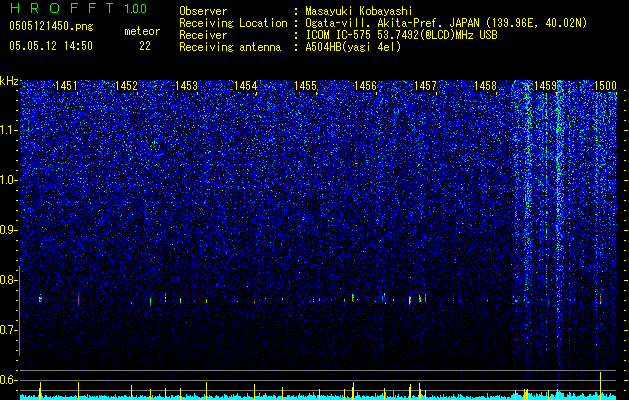Click the 1459 time marker
Image resolution: width=629 pixels, height=400 pixels.
546,86
